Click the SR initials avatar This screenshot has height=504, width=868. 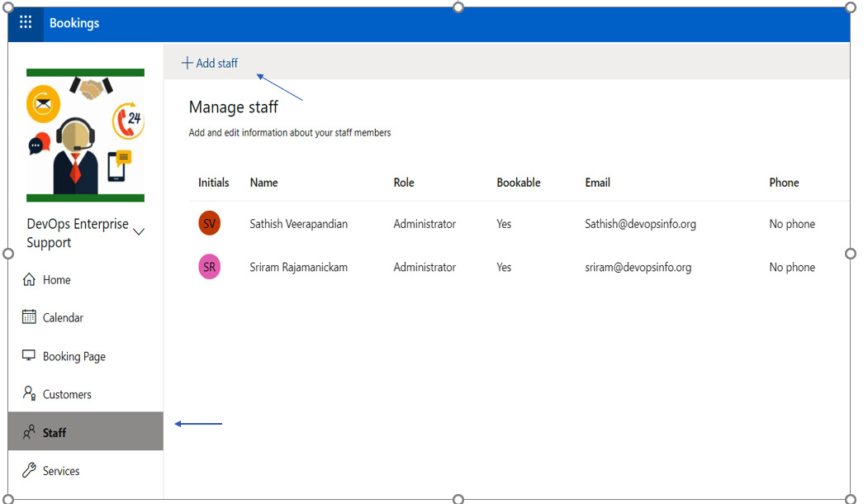(209, 267)
